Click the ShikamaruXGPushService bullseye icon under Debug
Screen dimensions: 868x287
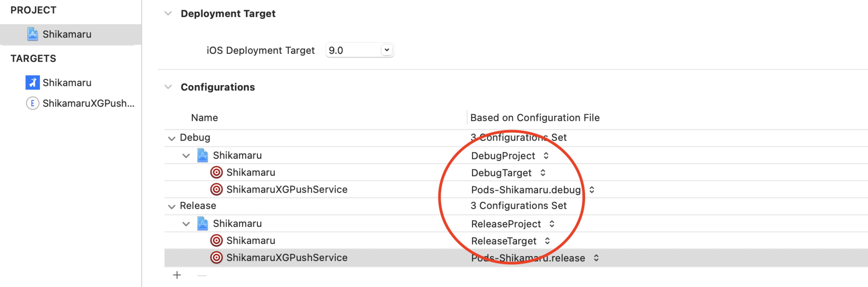(216, 189)
